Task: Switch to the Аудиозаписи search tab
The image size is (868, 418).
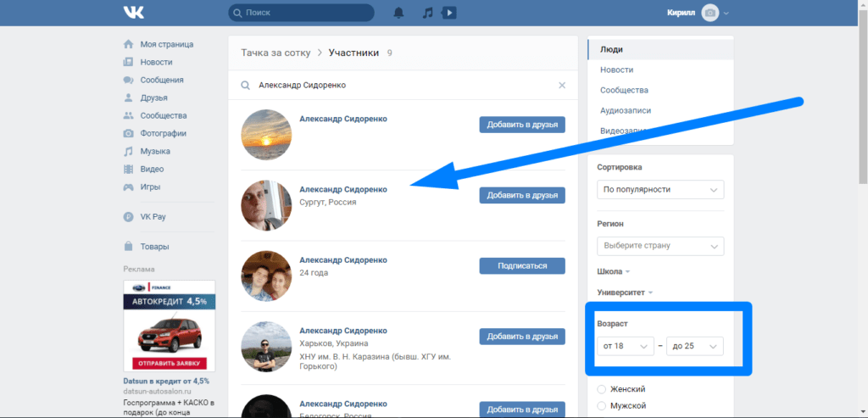Action: pos(626,110)
